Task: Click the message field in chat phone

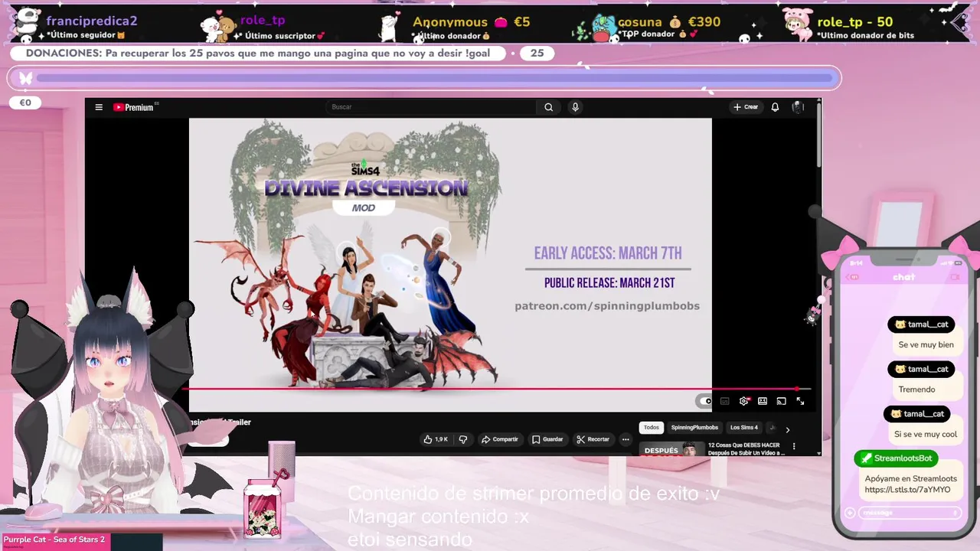Action: click(x=909, y=513)
